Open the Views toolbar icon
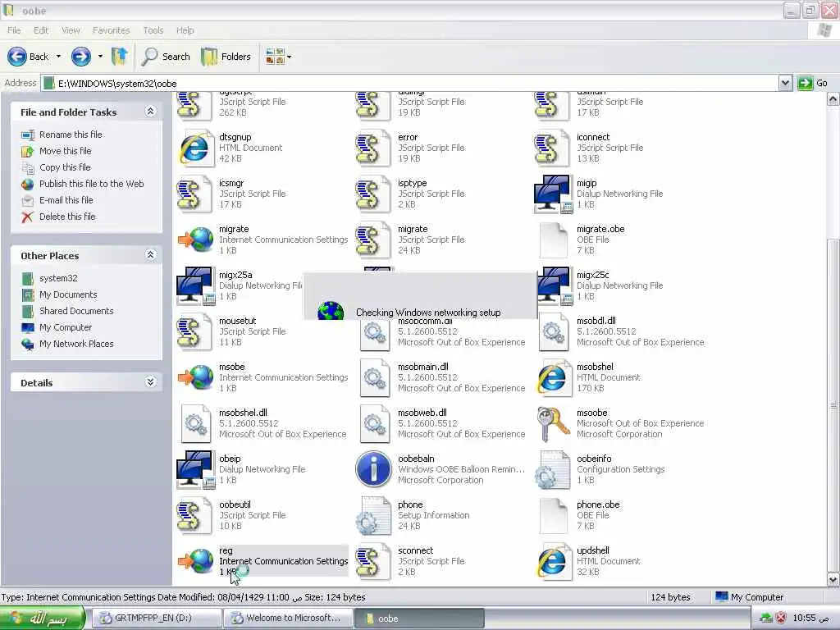The height and width of the screenshot is (630, 840). pos(275,57)
